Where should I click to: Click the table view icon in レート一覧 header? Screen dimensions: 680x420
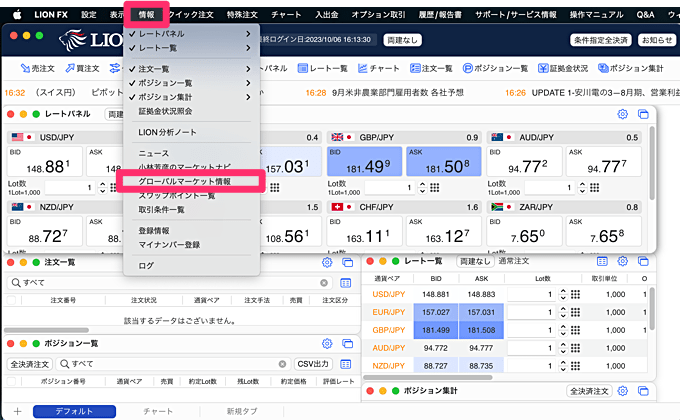tap(602, 261)
